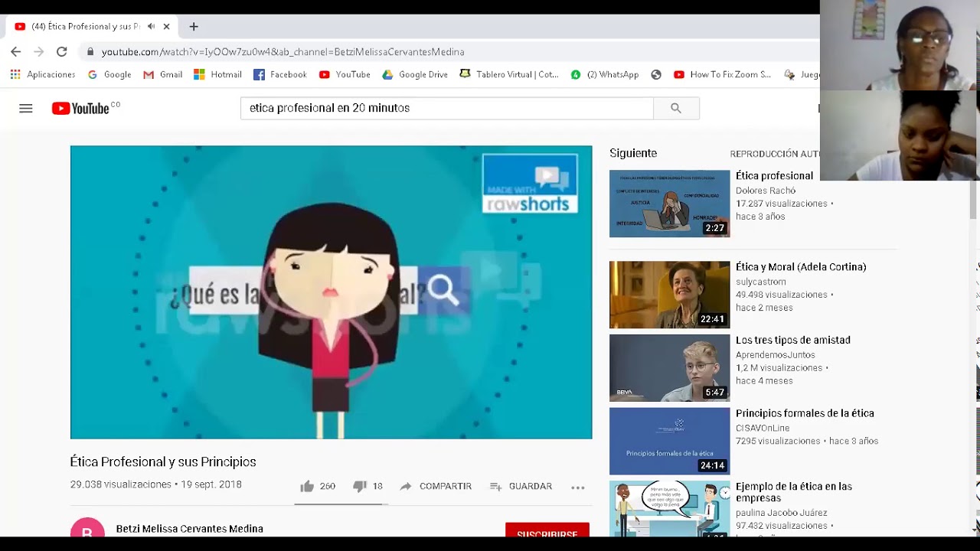The width and height of the screenshot is (980, 551).
Task: Share the video via COMPARTIR
Action: (436, 486)
